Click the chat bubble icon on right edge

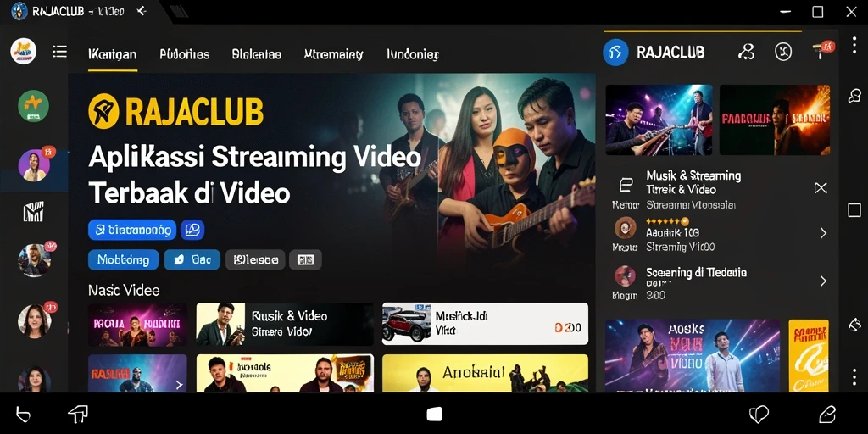coord(854,96)
